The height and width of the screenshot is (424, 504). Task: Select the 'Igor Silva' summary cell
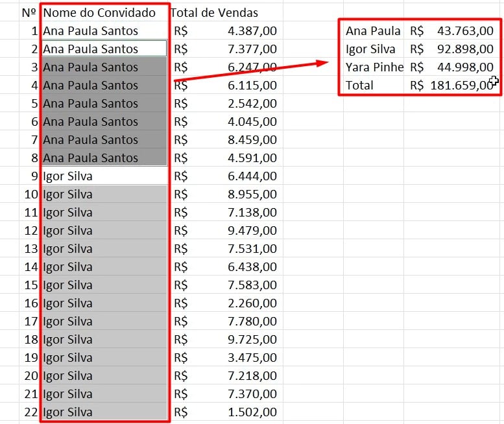tap(374, 49)
